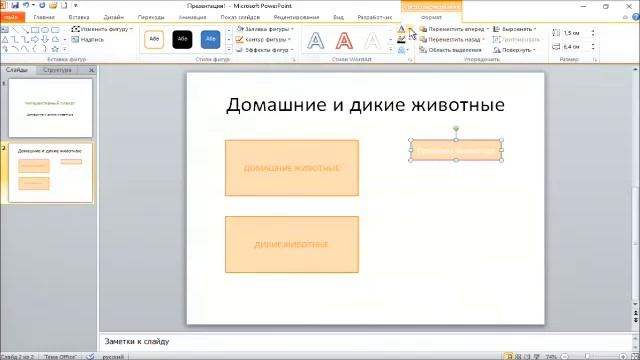Switch to the Анимация tab

(193, 17)
